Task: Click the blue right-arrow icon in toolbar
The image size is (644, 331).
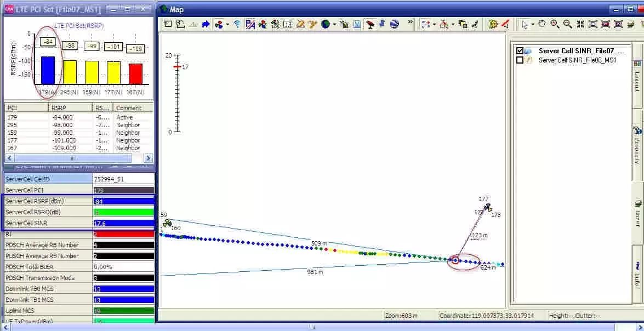Action: 206,24
